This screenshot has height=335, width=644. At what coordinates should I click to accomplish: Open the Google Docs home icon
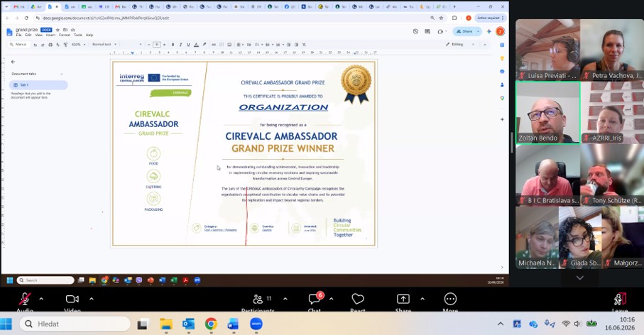pyautogui.click(x=9, y=32)
